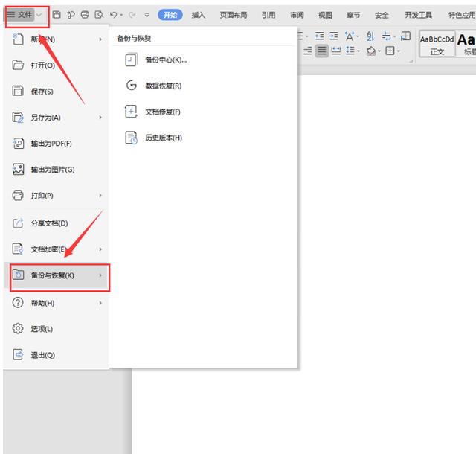Click the show/hide paragraph marks icon
Image resolution: width=476 pixels, height=454 pixels.
point(386,36)
